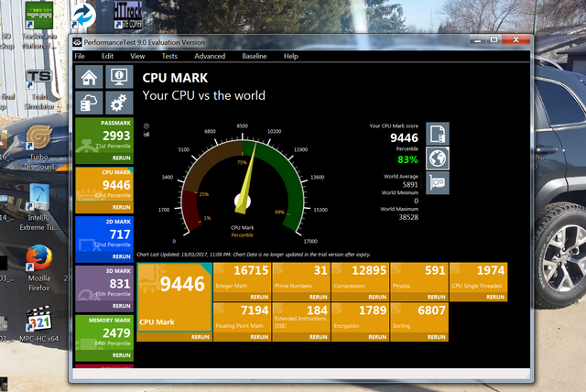Open the Advanced menu
This screenshot has height=392, width=586.
coord(210,56)
